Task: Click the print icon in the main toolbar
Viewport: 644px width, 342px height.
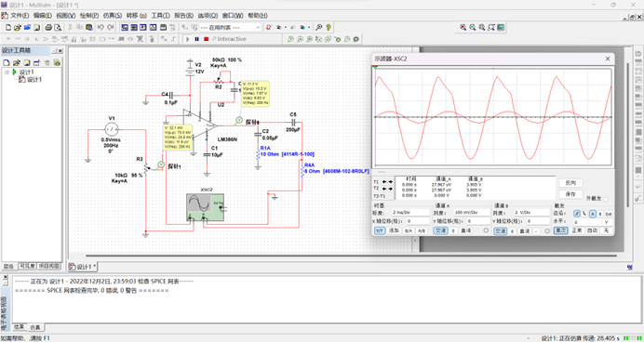Action: click(48, 28)
